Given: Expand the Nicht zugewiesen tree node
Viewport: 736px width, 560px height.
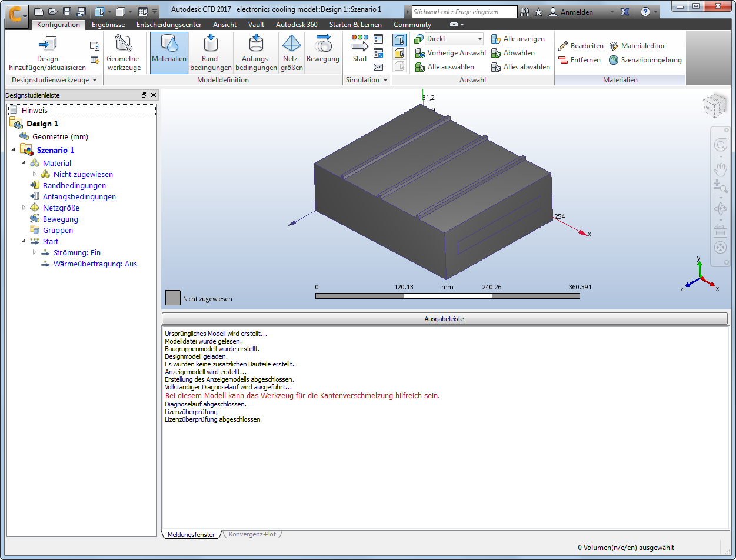Looking at the screenshot, I should coord(35,174).
